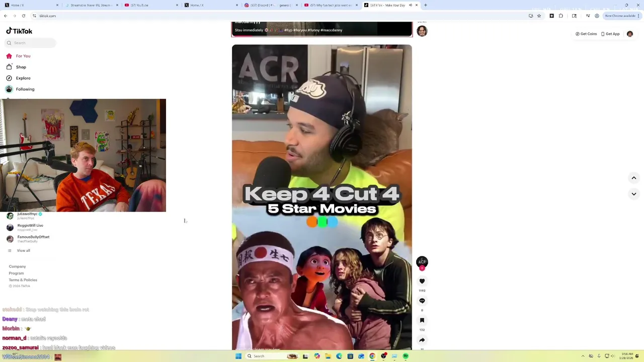Expand the Company footer section
The height and width of the screenshot is (362, 644).
(17, 266)
